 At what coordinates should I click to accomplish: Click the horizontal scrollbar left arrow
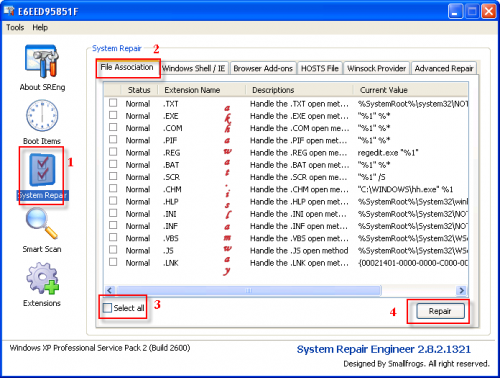(110, 290)
